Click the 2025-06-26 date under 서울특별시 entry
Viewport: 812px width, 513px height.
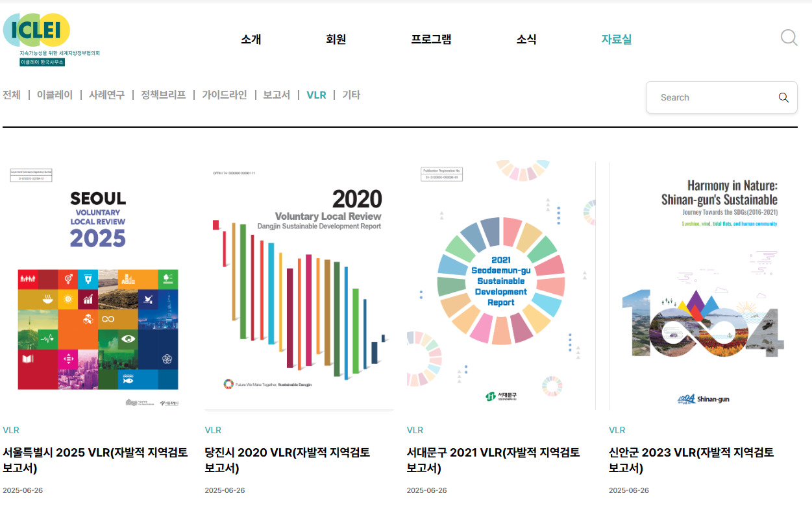23,490
